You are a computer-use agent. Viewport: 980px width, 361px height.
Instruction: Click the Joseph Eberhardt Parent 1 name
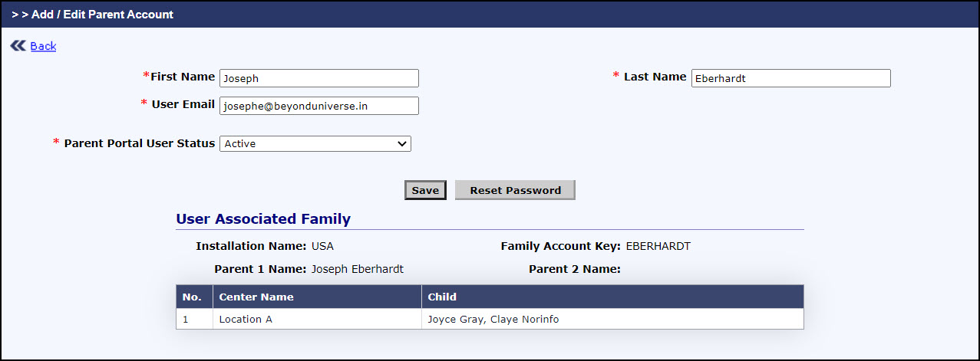357,269
